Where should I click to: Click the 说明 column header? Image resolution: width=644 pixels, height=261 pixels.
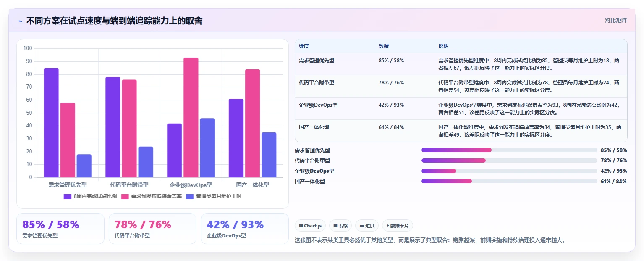click(x=443, y=46)
